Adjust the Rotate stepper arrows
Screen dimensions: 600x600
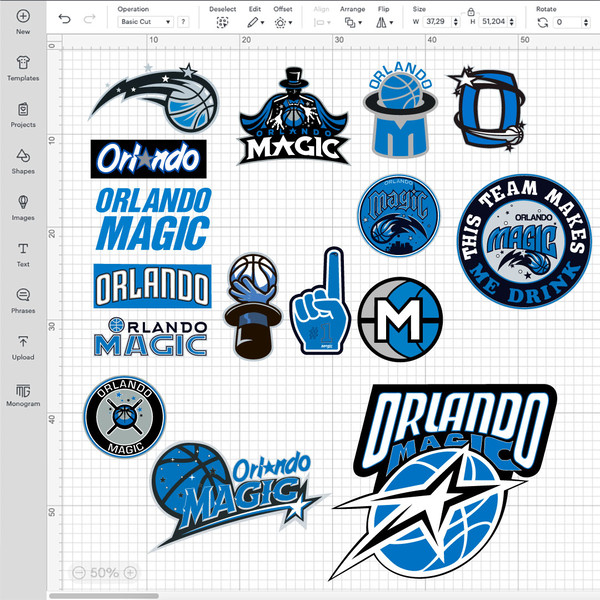click(586, 22)
